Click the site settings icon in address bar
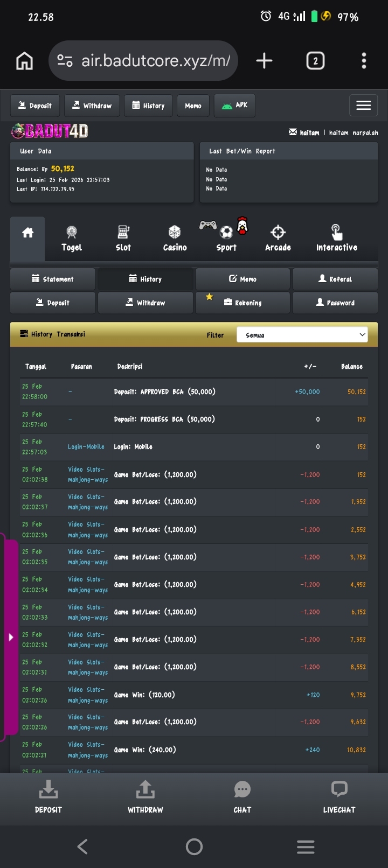The height and width of the screenshot is (868, 388). tap(65, 61)
